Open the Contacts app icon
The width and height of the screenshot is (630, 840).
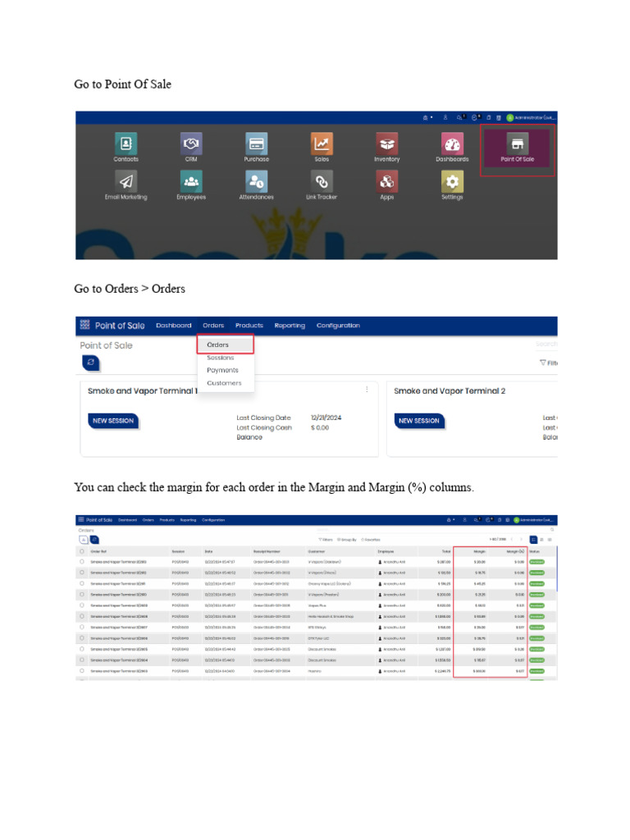[126, 144]
